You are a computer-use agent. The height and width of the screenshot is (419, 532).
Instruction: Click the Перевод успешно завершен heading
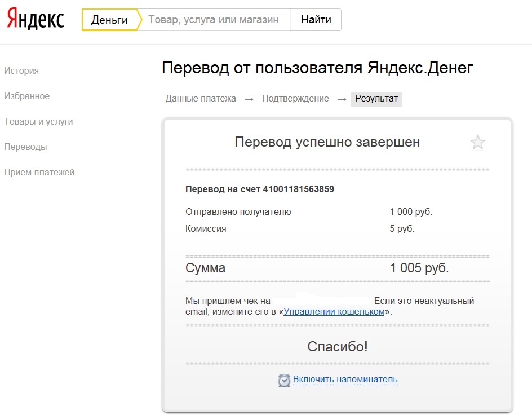327,142
